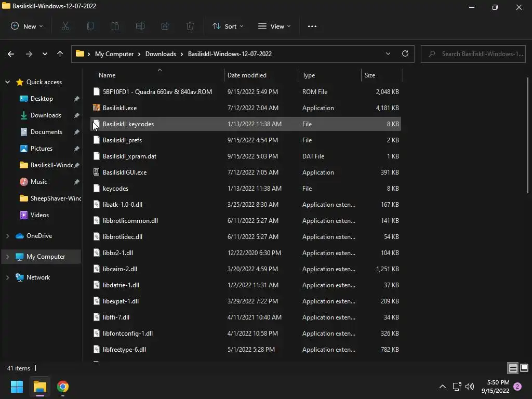This screenshot has width=532, height=399.
Task: Open the New item dropdown
Action: pos(27,26)
